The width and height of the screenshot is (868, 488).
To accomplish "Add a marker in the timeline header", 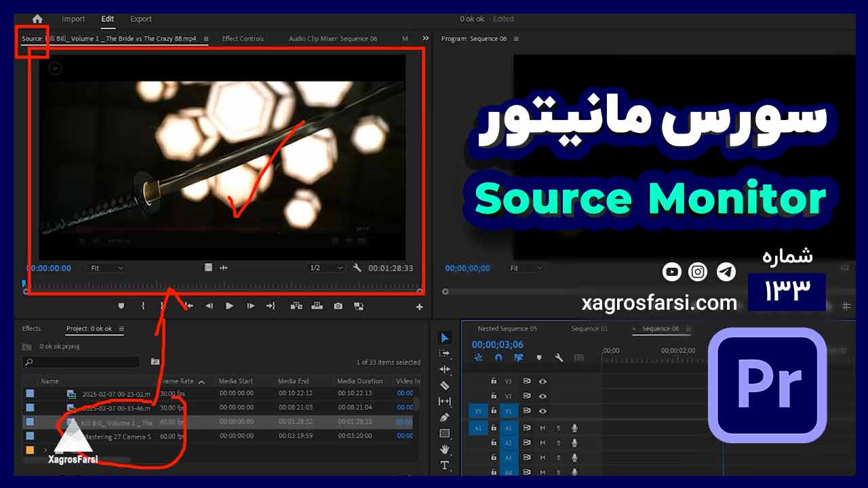I will [x=539, y=358].
